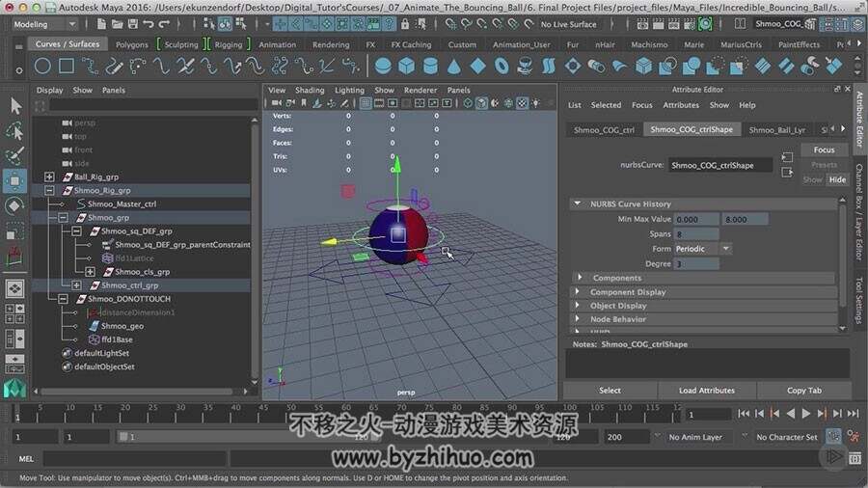Click the play forwards button
This screenshot has height=488, width=868.
click(806, 414)
